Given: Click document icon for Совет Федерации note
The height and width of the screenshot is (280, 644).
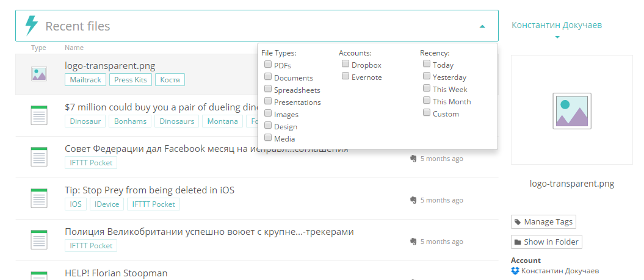Looking at the screenshot, I should pos(39,157).
